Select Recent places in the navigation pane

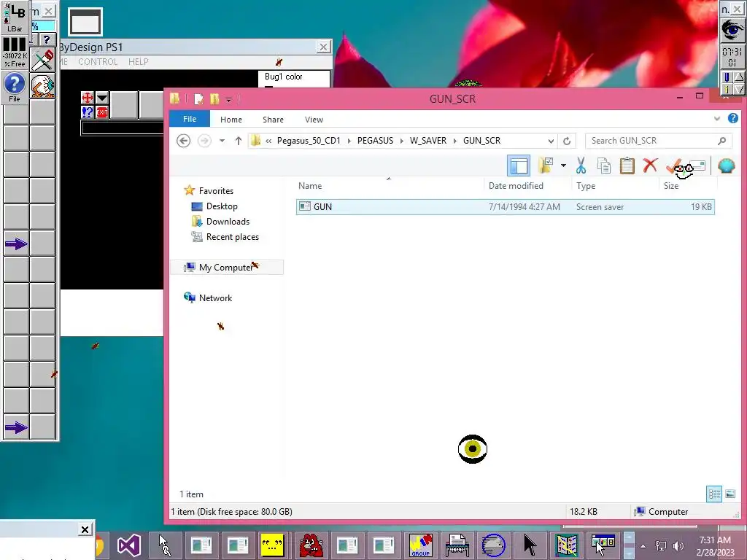pos(233,237)
